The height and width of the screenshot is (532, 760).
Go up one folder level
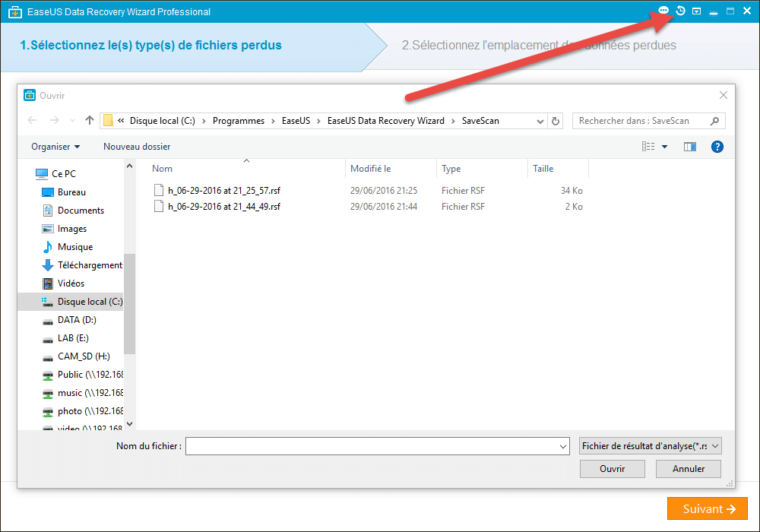pyautogui.click(x=89, y=120)
